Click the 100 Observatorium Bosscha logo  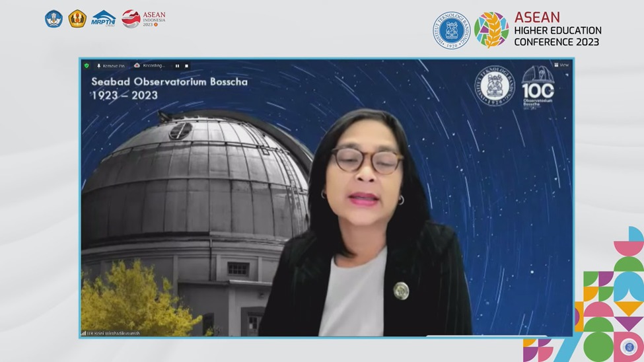[537, 88]
